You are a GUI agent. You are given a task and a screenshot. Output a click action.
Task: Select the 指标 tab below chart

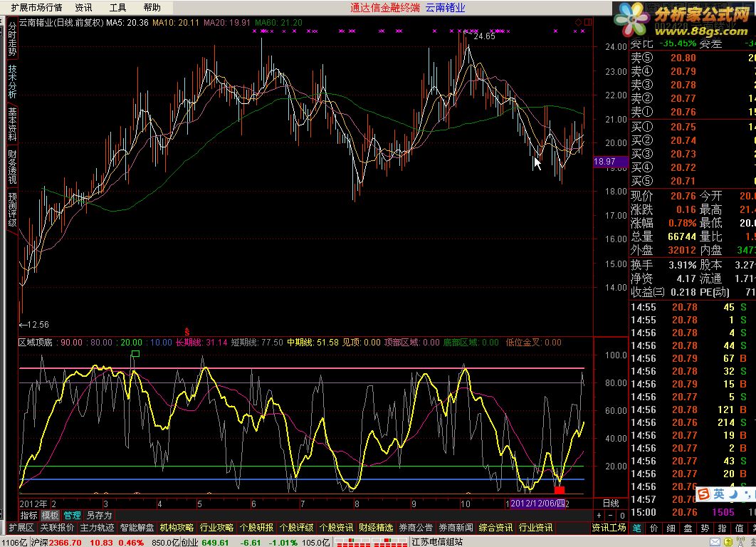click(x=28, y=515)
